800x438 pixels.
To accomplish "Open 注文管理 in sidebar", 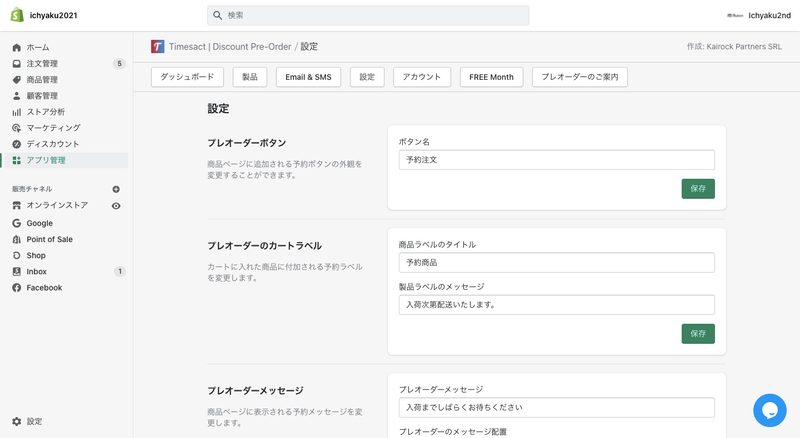I will tap(42, 64).
